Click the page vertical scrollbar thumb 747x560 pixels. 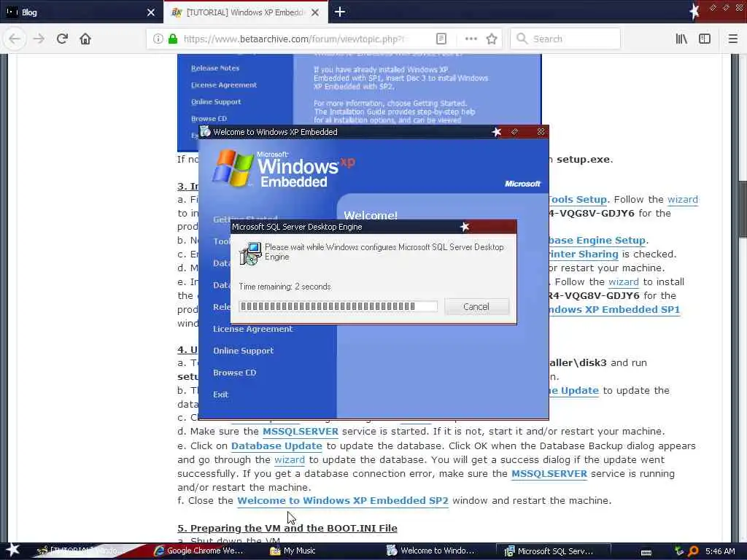[x=742, y=209]
